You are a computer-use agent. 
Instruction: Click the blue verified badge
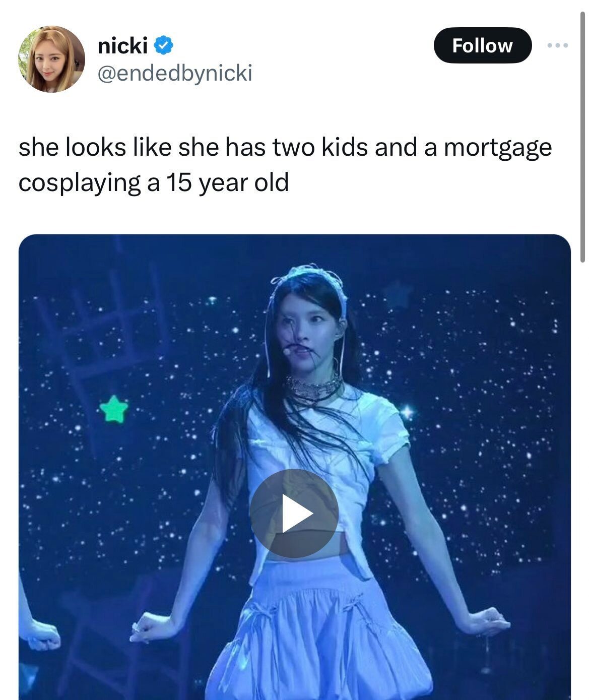(164, 46)
